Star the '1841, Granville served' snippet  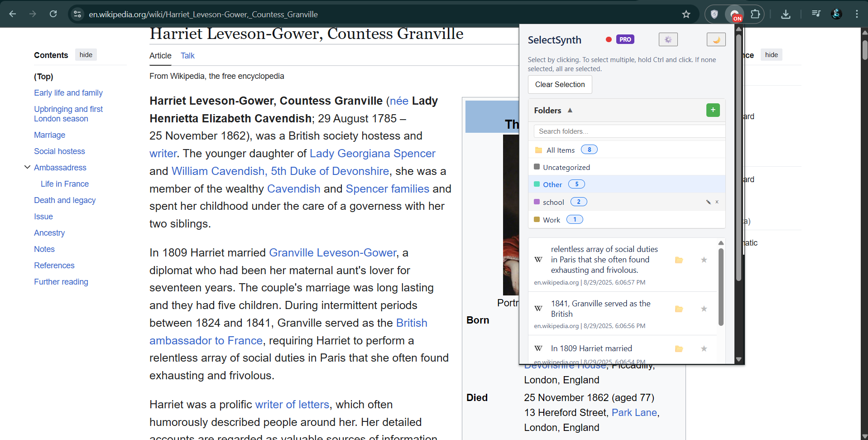(704, 309)
